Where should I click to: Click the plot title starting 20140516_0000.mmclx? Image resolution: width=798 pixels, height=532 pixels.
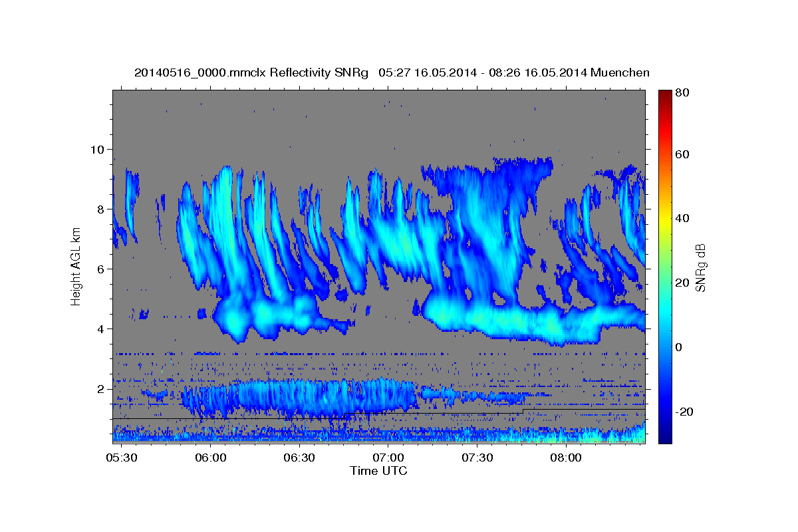point(392,72)
